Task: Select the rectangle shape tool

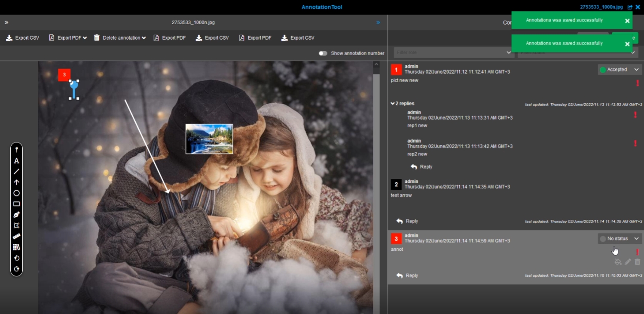Action: [16, 204]
